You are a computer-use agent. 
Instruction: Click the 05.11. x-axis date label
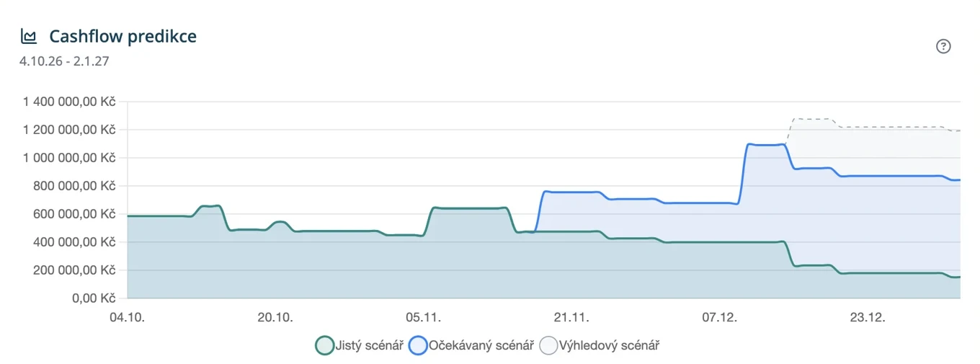pos(424,317)
